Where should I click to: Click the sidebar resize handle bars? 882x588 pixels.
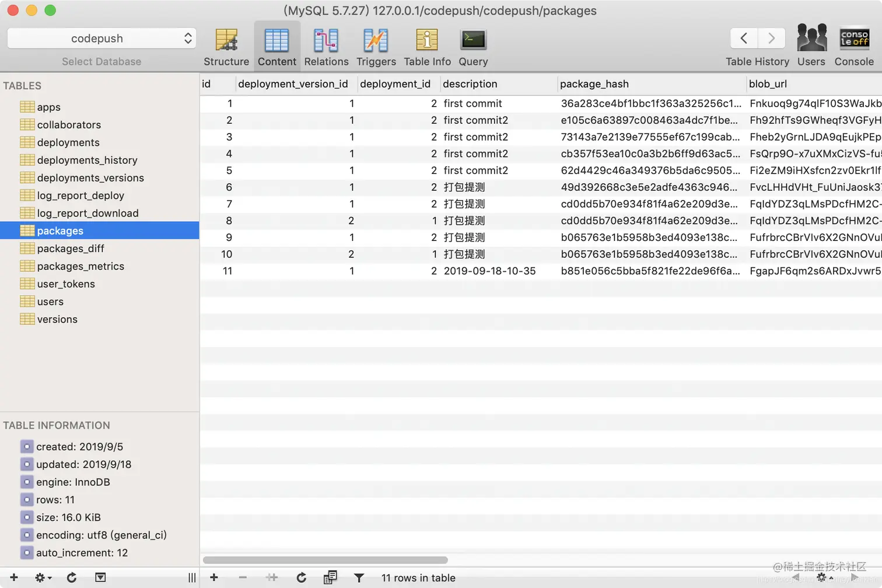pos(192,577)
